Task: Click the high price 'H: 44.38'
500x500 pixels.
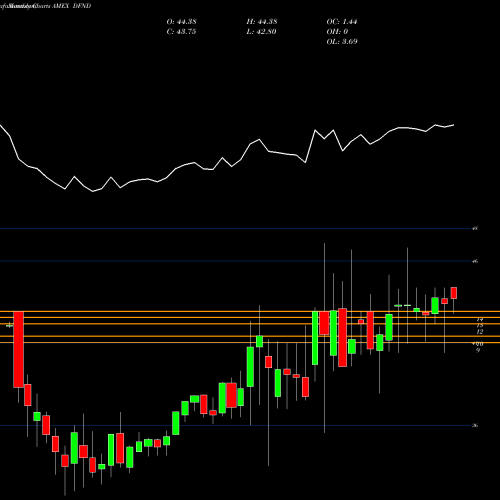Action: [x=262, y=22]
